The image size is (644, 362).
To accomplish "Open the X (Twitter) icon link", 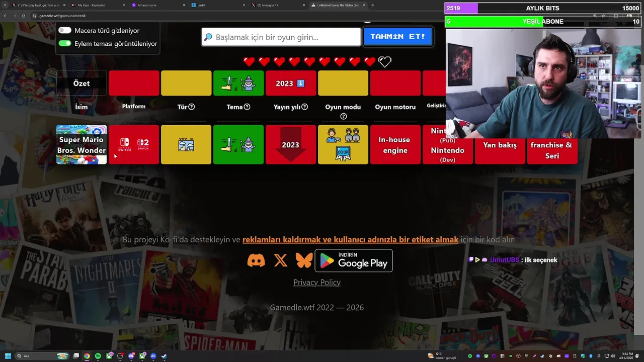I will click(x=281, y=260).
